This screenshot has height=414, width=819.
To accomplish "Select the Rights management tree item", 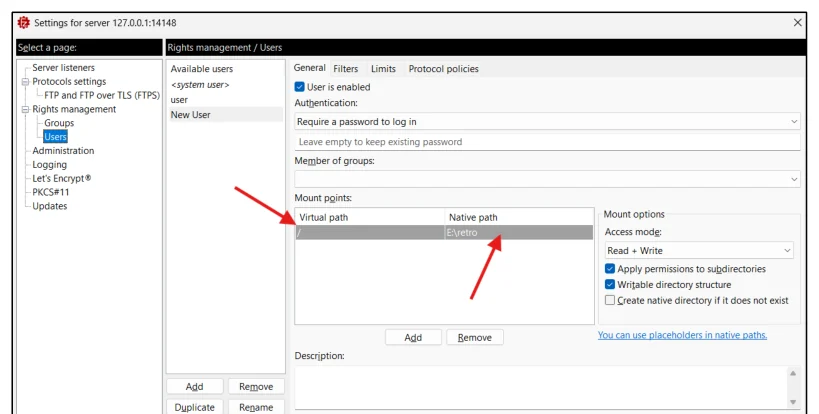I will pos(74,109).
